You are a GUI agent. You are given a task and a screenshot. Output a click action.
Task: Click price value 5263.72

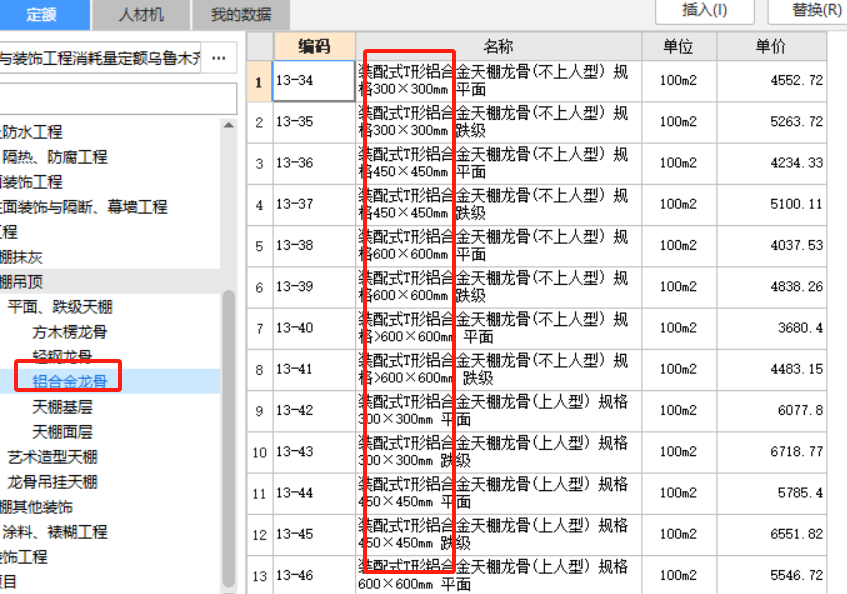[x=796, y=122]
